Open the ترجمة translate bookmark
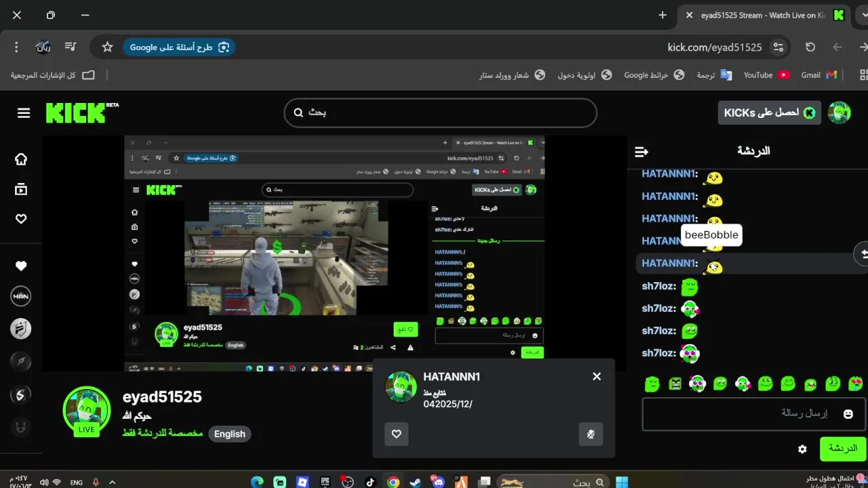The width and height of the screenshot is (868, 488). tap(714, 75)
